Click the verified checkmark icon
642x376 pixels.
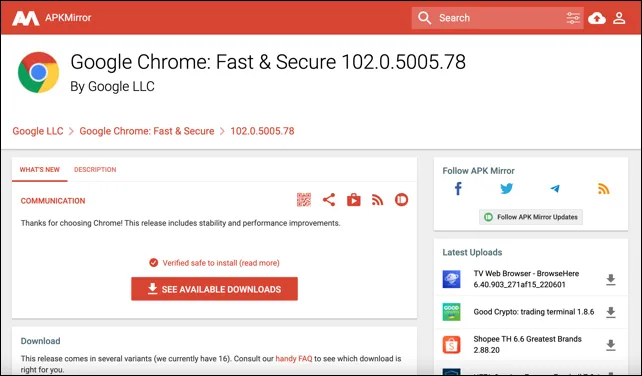click(154, 263)
